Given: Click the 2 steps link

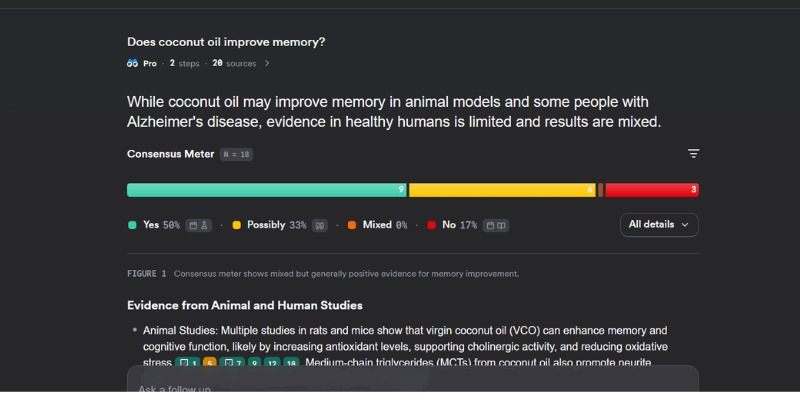Looking at the screenshot, I should point(184,63).
